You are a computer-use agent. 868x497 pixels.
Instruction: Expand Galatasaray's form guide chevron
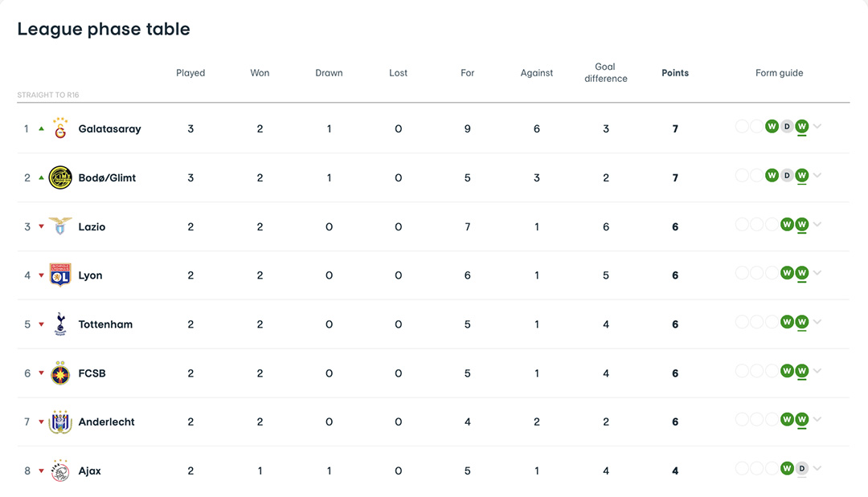(x=817, y=127)
